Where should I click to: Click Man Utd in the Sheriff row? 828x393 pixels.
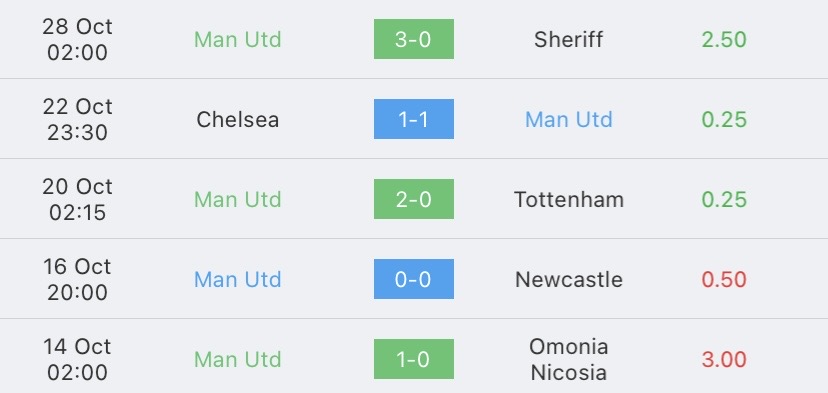coord(238,40)
